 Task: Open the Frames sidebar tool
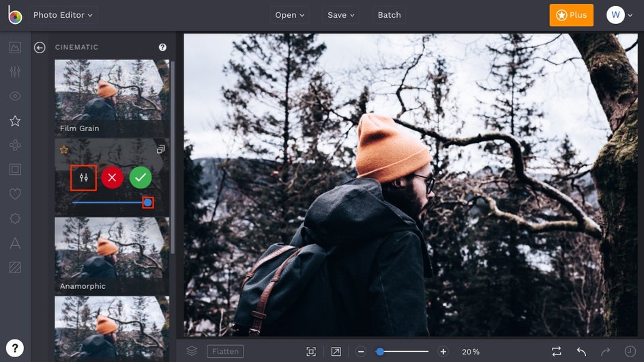15,169
